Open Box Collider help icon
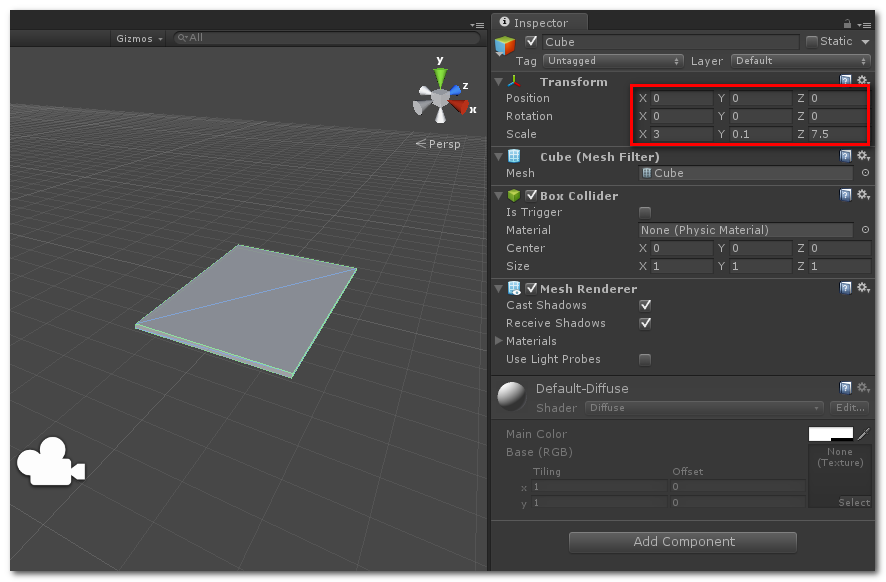886x582 pixels. pyautogui.click(x=845, y=195)
